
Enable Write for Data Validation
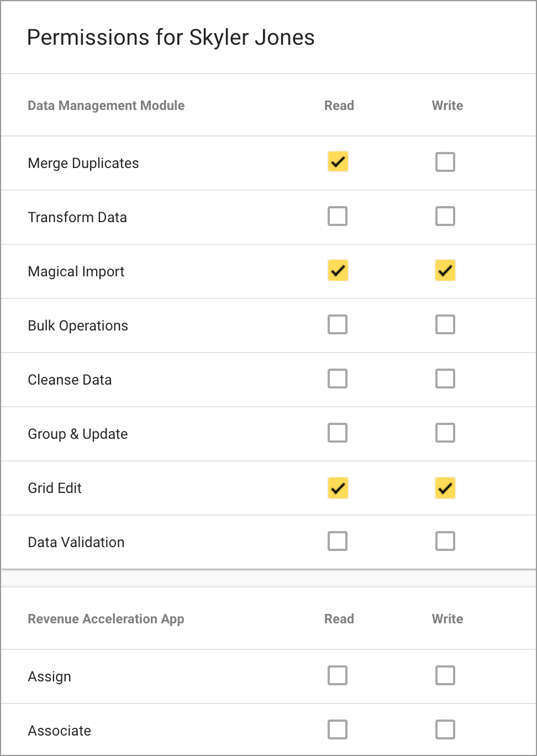tap(445, 541)
